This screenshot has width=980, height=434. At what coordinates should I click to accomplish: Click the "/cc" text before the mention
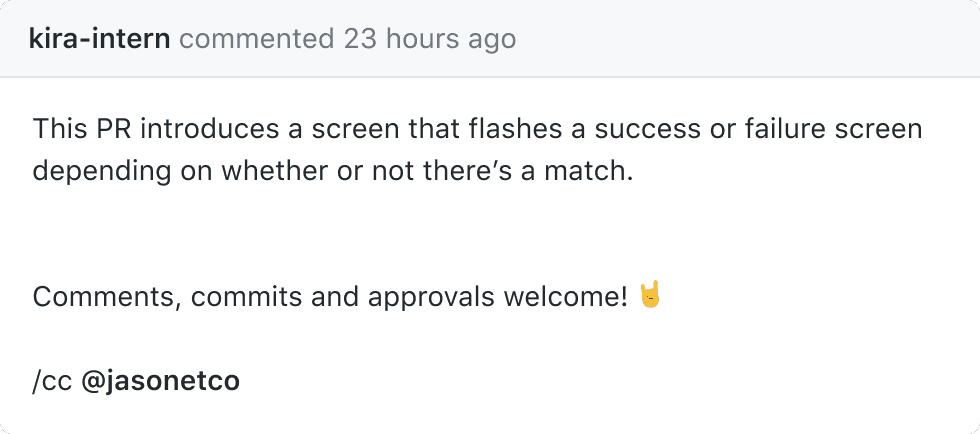click(x=52, y=382)
